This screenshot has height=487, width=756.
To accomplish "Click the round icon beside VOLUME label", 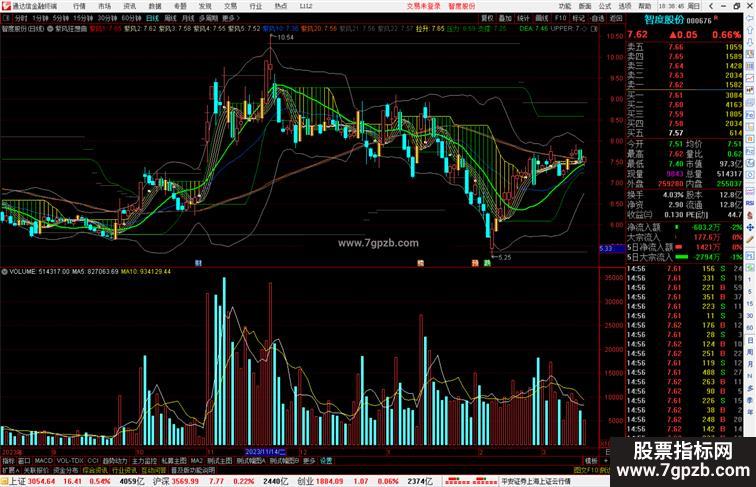I will click(4, 272).
